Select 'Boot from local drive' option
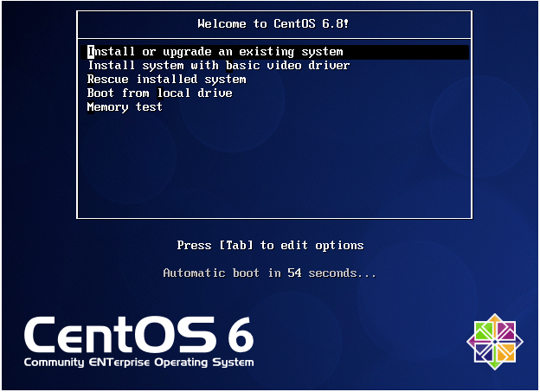 [159, 93]
